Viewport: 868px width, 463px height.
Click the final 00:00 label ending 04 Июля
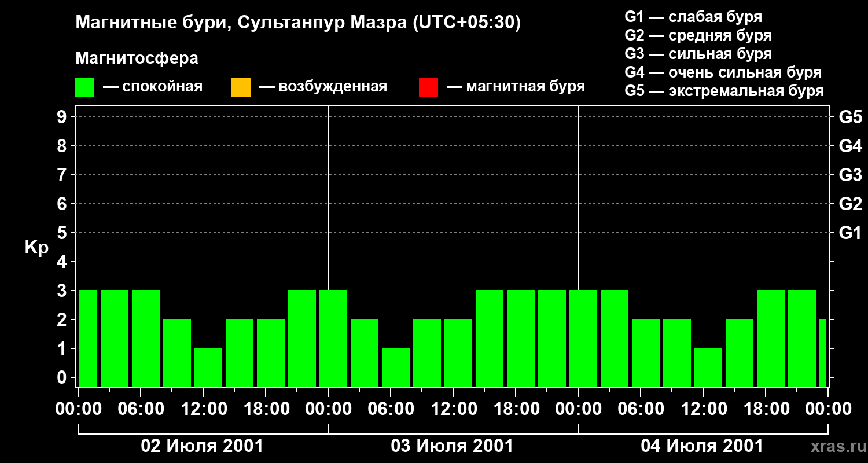point(828,409)
